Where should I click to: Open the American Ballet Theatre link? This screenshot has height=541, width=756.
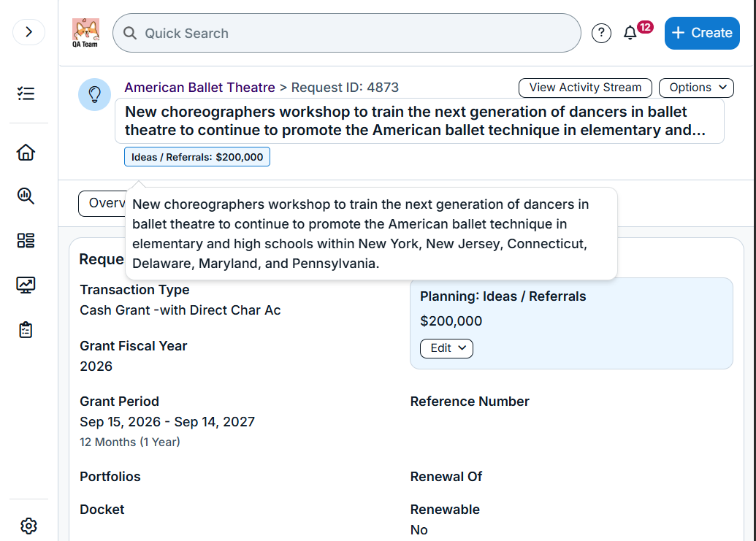point(199,87)
